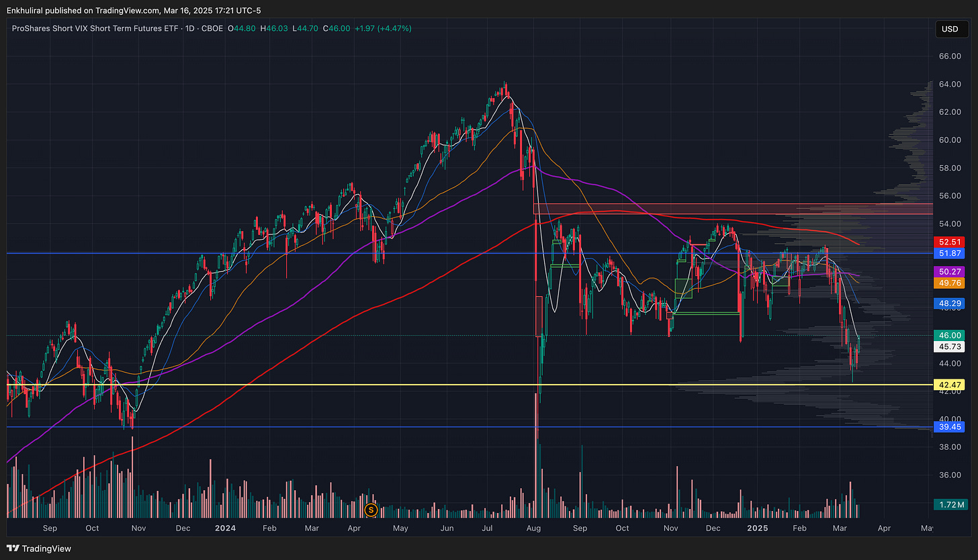Click the 56.00 price axis value
Screen dimensions: 978x560
949,195
